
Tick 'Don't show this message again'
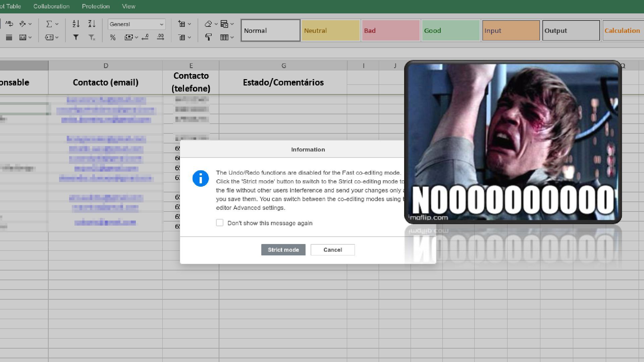pos(220,223)
